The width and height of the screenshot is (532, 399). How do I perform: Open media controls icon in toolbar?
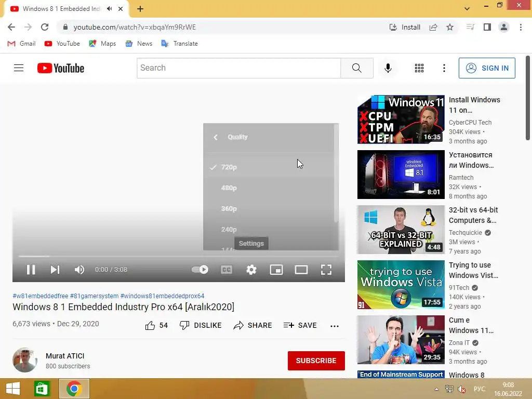pos(470,27)
